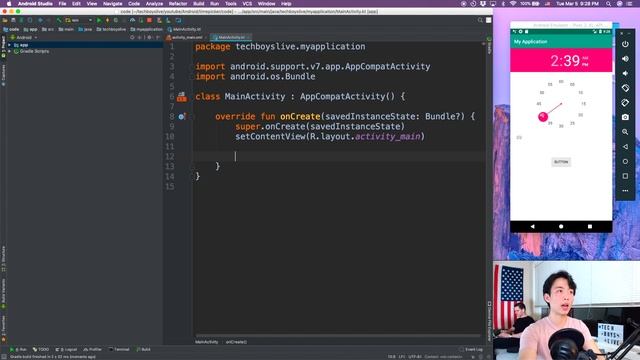Click project panel settings gear icon
Viewport: 640px width, 360px height.
149,37
